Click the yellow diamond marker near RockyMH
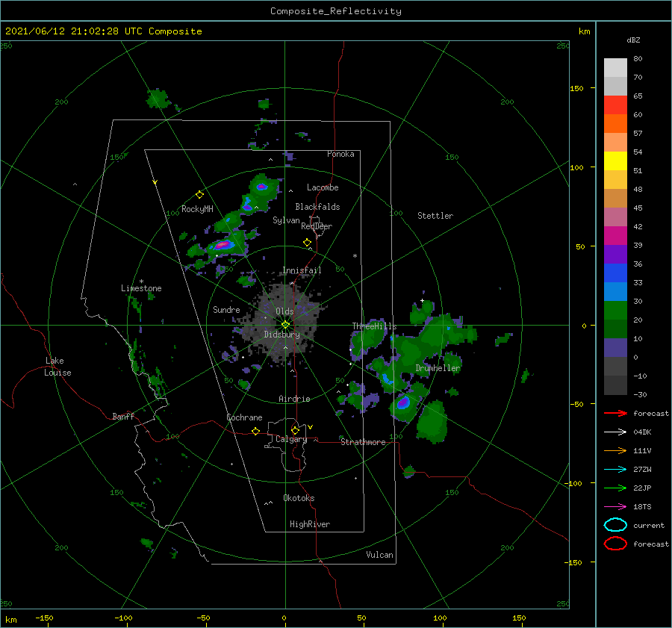This screenshot has width=672, height=628. (199, 195)
